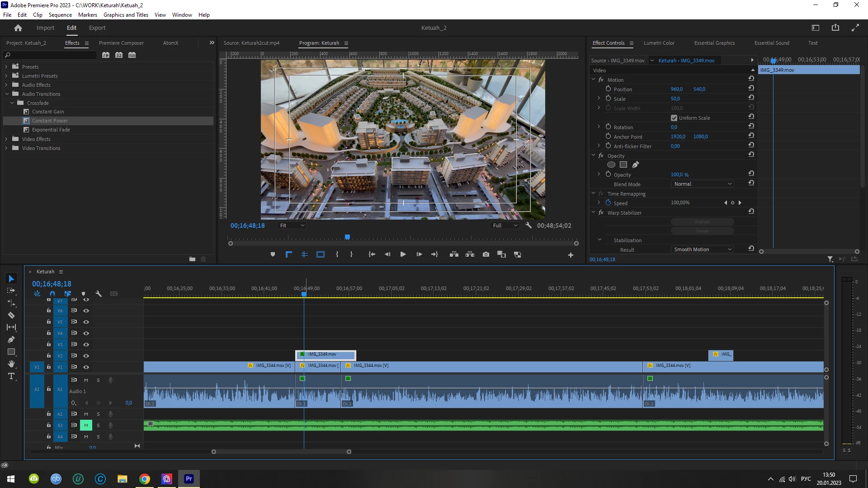The width and height of the screenshot is (868, 488).
Task: Click the Program monitor playhead on scrub bar
Action: pos(347,237)
